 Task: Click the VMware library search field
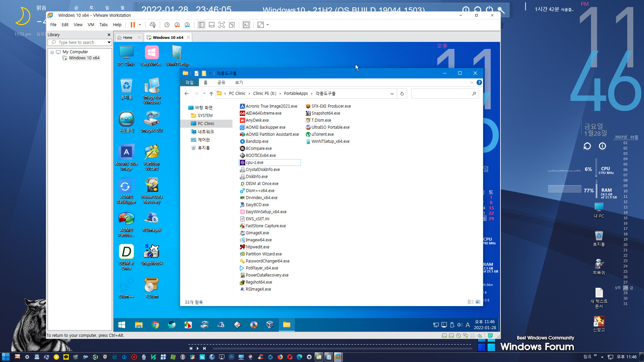(x=80, y=43)
